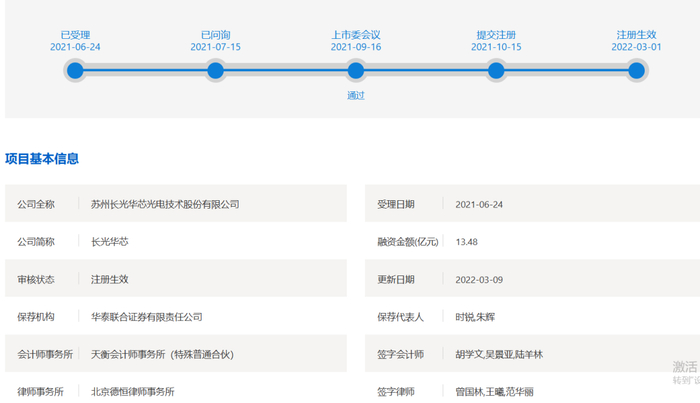This screenshot has width=700, height=403.
Task: Click the 审核状态 value 注册生效
Action: coord(110,279)
